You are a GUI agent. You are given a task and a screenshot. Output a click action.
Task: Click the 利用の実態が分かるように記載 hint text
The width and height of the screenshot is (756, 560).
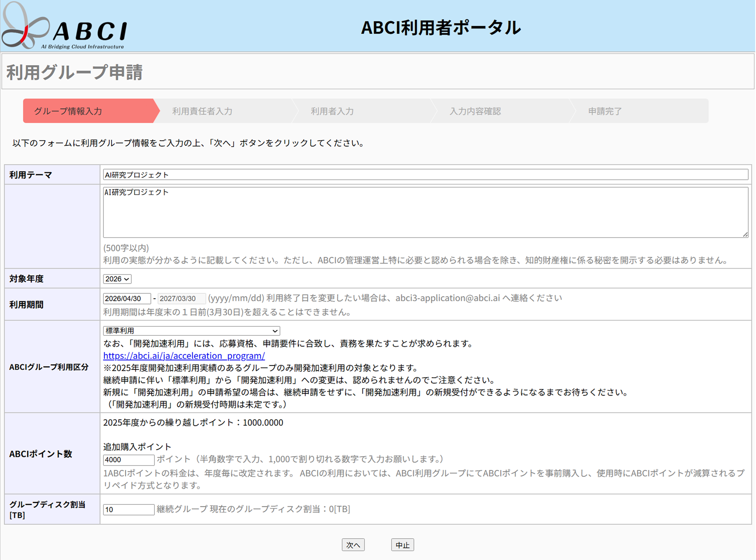pos(416,260)
